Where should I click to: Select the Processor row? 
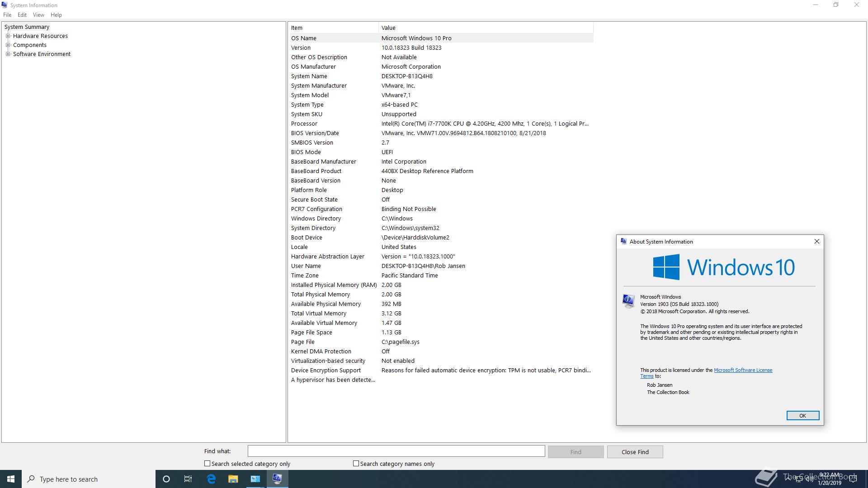[x=441, y=123]
